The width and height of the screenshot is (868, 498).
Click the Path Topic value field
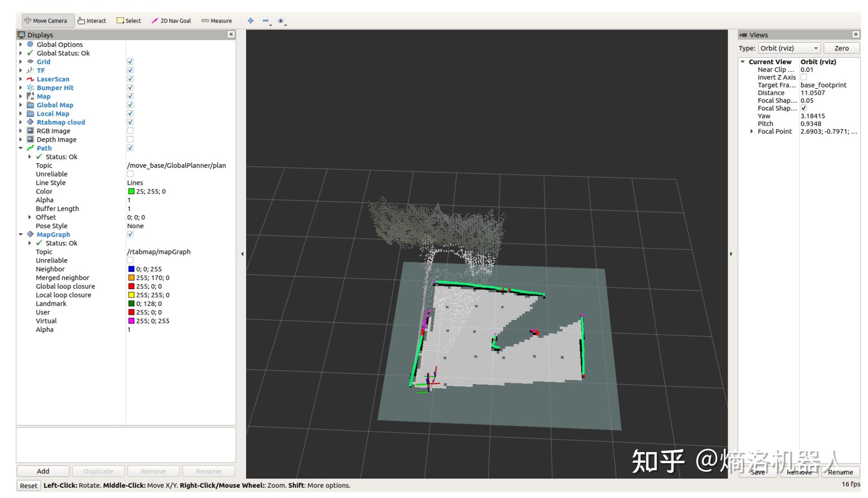[x=176, y=166]
